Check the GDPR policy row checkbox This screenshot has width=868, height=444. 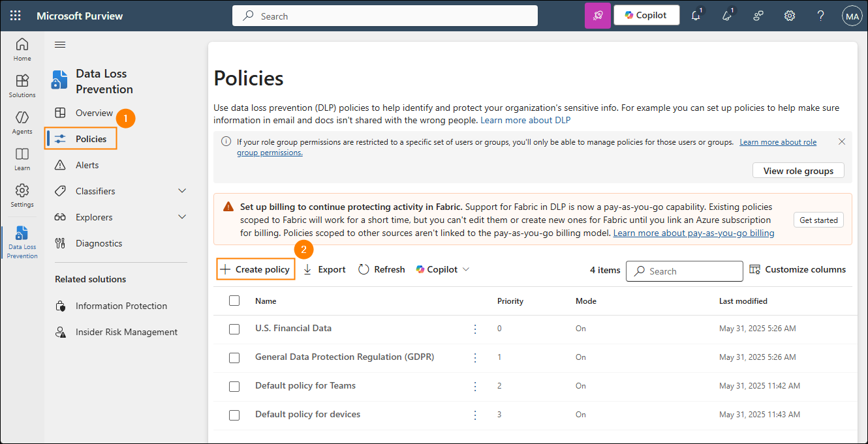pos(234,358)
